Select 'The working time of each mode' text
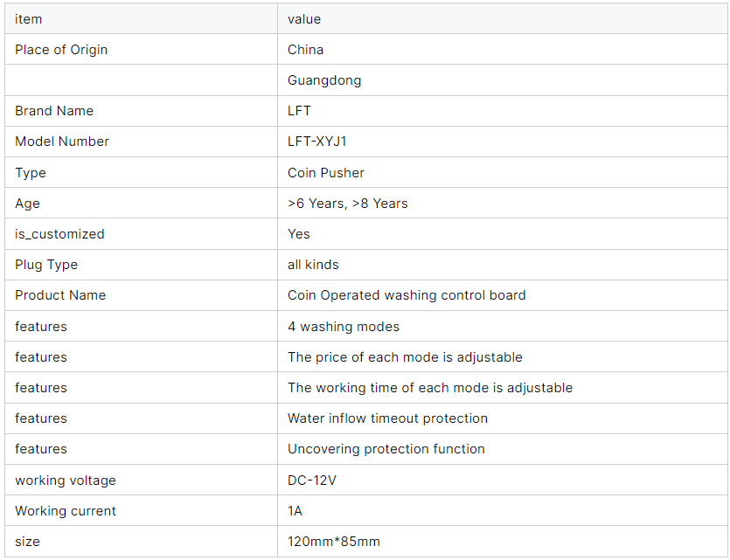Viewport: 730px width, 560px height. coord(388,388)
